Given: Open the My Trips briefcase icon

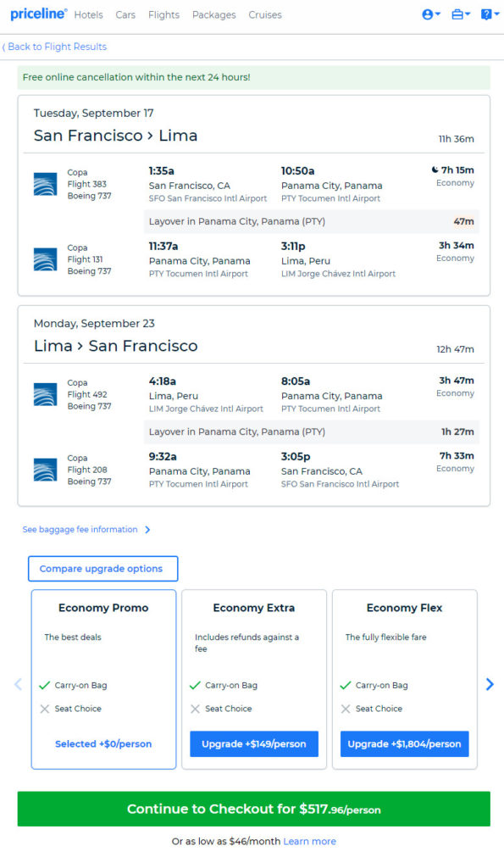Looking at the screenshot, I should tap(457, 15).
